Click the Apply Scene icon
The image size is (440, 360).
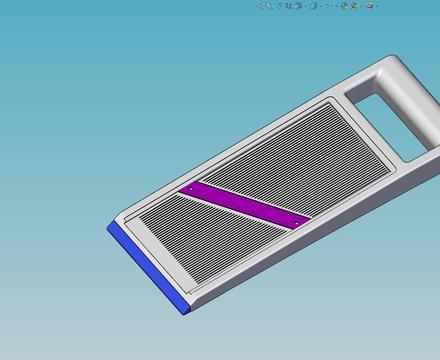[x=354, y=6]
